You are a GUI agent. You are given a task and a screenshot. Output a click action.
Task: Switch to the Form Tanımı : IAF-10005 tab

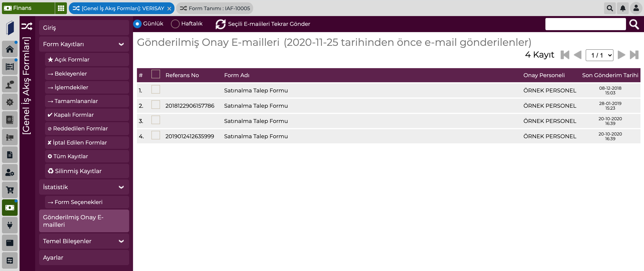(x=214, y=8)
